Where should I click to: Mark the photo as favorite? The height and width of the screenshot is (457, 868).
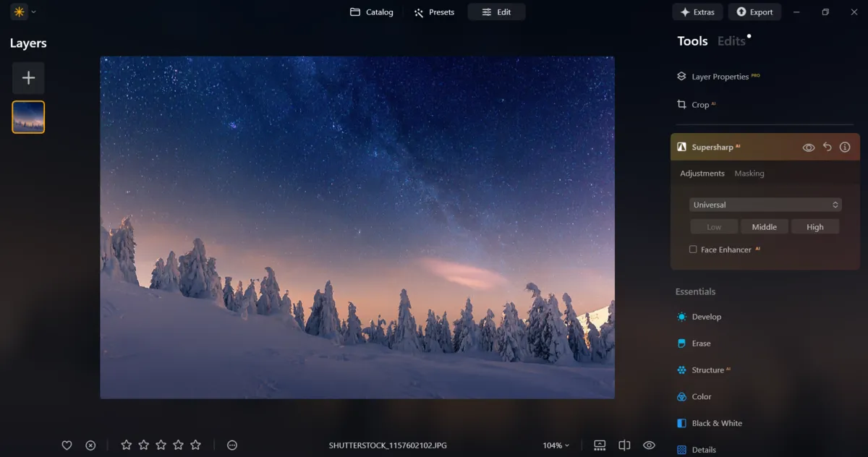pyautogui.click(x=67, y=445)
